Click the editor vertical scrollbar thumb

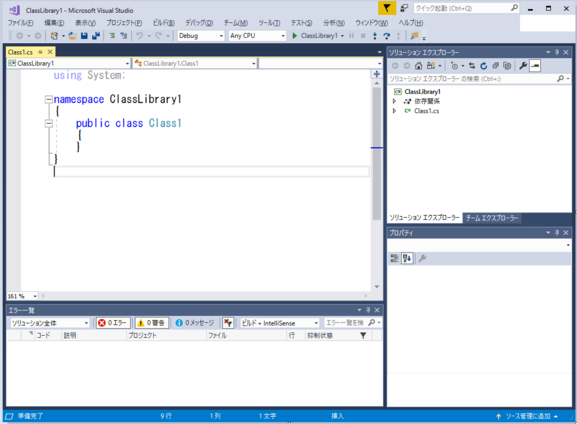pyautogui.click(x=376, y=153)
